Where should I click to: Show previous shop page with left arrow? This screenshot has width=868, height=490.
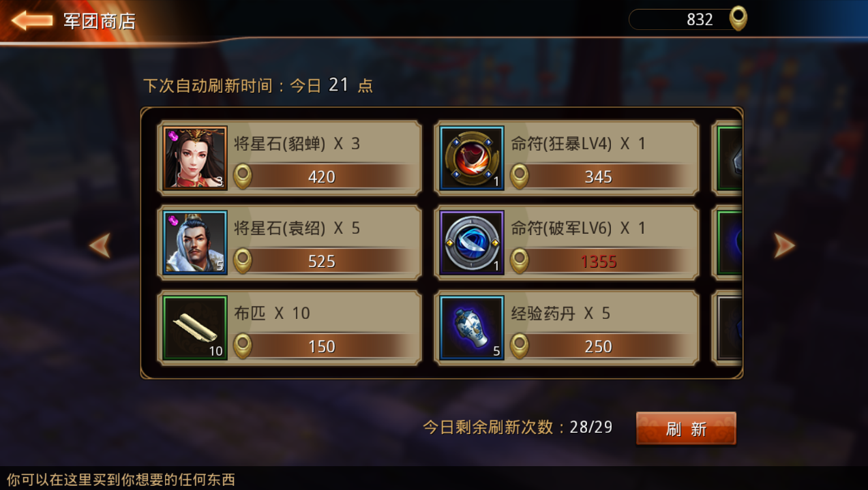click(x=100, y=245)
